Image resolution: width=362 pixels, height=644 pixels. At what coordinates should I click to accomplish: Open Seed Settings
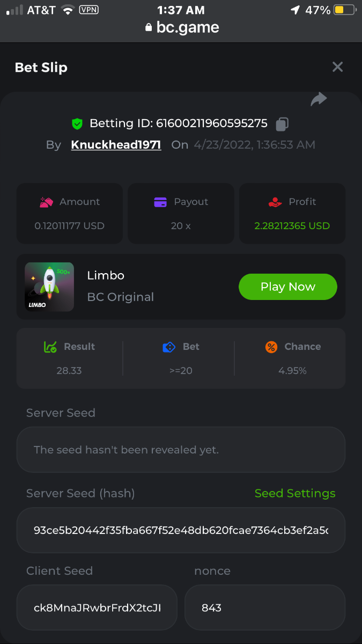(295, 493)
